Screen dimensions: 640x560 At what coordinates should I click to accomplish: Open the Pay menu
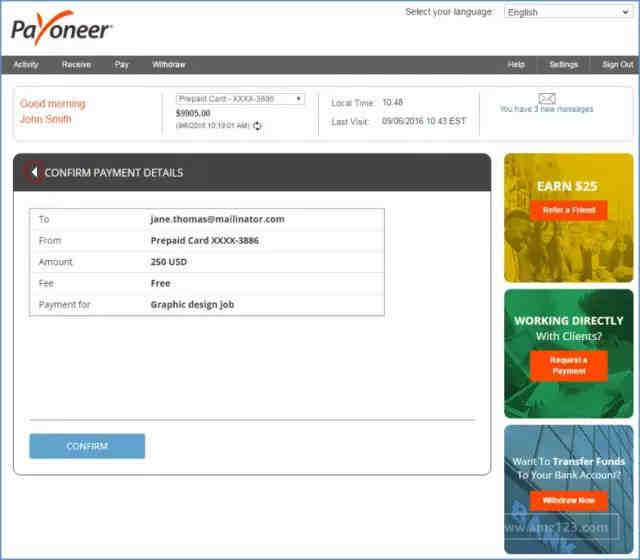tap(122, 64)
